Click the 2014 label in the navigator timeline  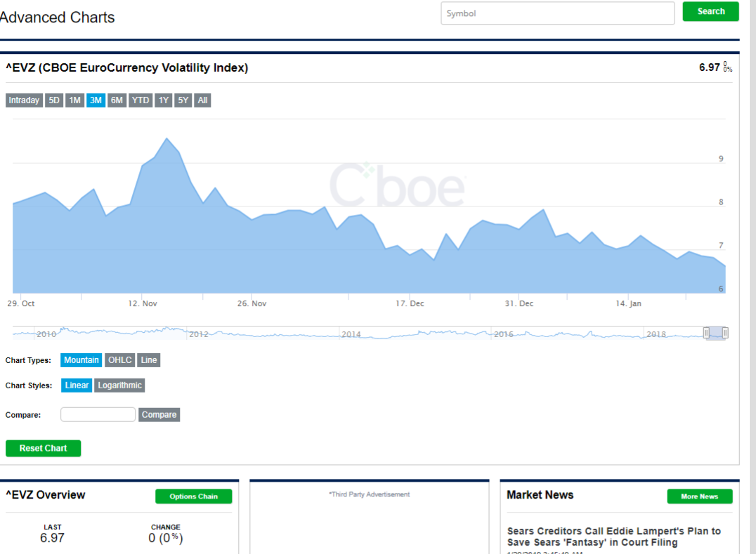tap(351, 334)
